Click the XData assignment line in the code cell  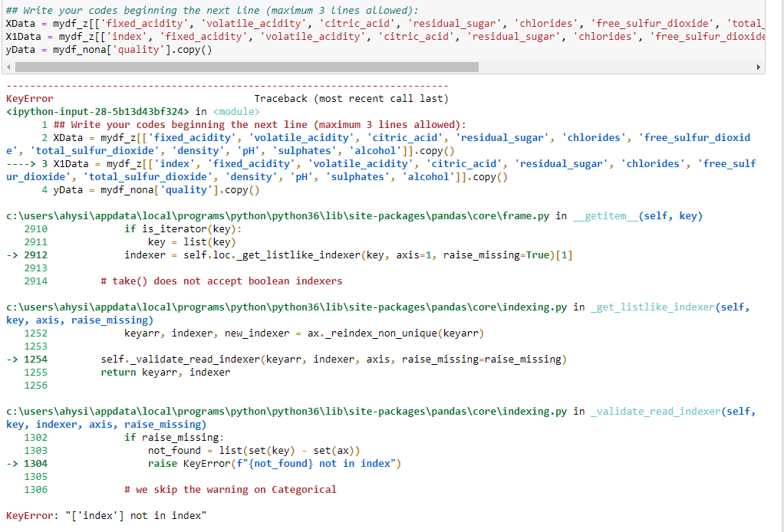point(230,23)
